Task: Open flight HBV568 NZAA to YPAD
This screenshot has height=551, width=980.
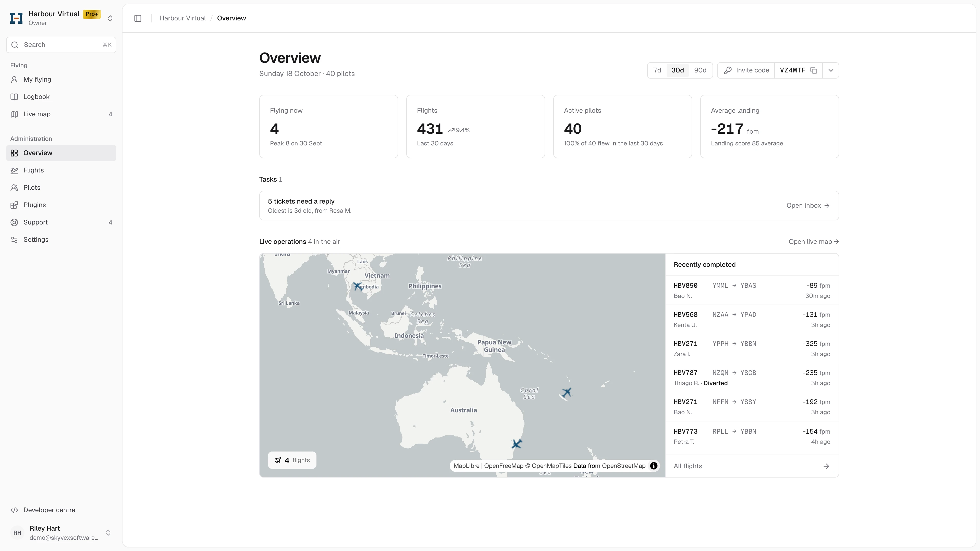Action: tap(752, 320)
